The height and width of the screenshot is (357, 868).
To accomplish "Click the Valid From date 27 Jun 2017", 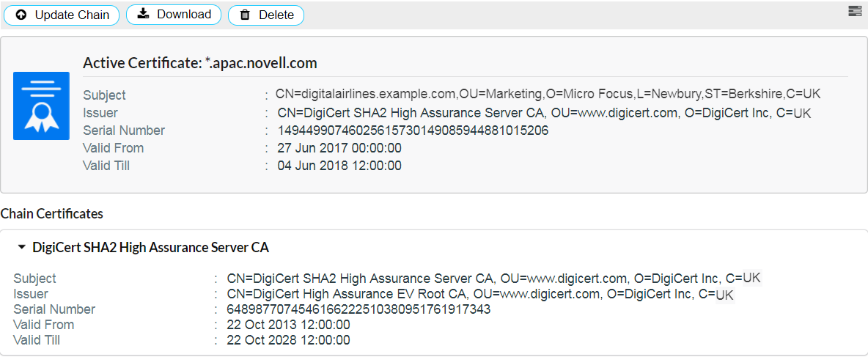I will tap(339, 148).
